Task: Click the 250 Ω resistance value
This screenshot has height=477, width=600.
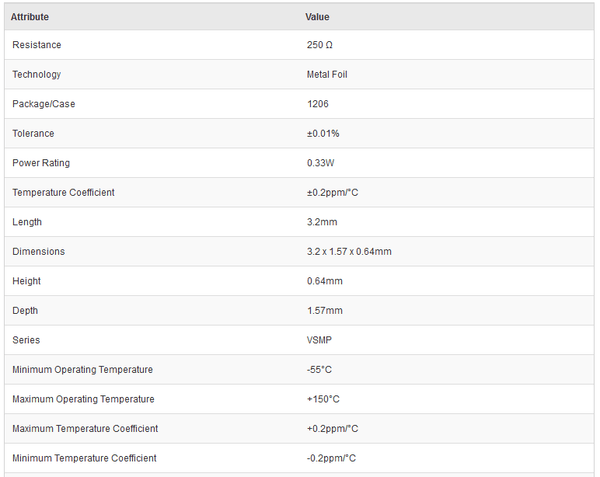Action: (320, 45)
